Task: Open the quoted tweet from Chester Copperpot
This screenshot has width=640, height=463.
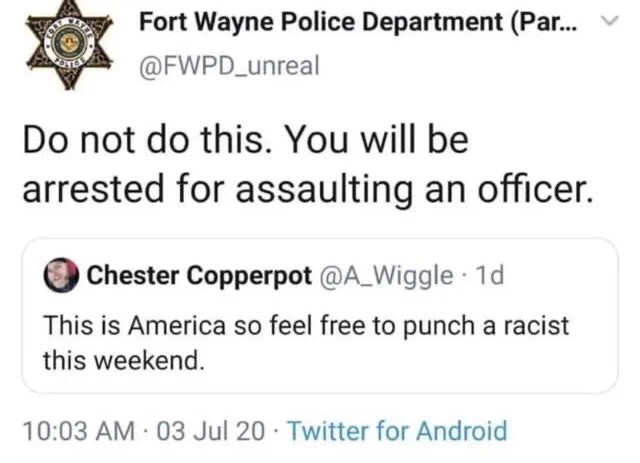Action: click(x=320, y=316)
